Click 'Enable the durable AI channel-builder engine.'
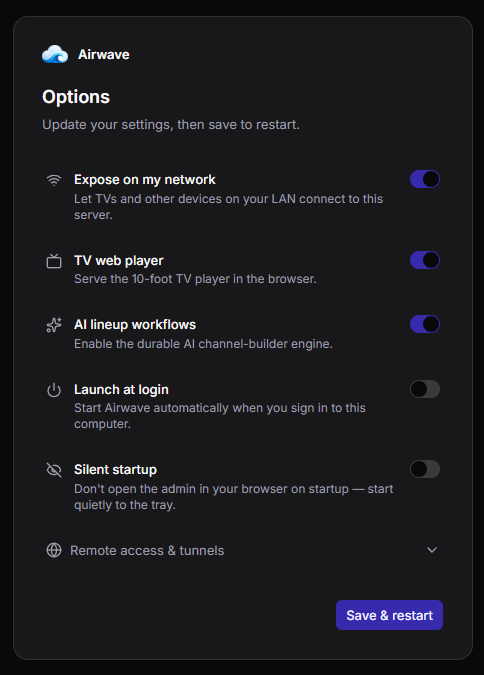484x675 pixels. (203, 344)
